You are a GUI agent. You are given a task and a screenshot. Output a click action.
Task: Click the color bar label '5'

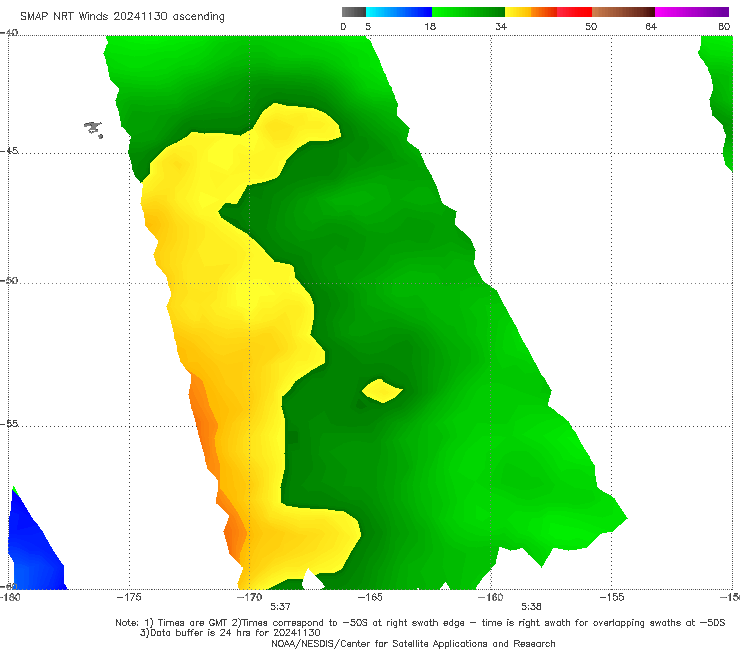click(368, 26)
